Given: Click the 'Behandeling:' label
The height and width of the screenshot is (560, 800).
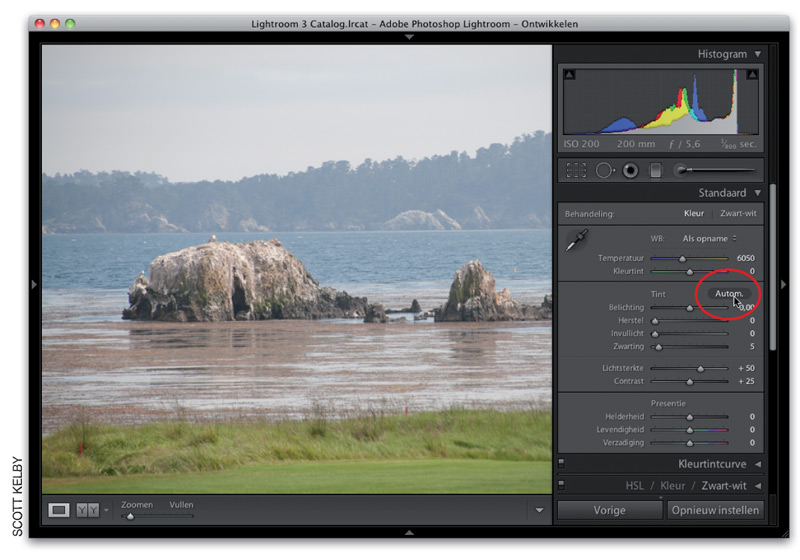Looking at the screenshot, I should point(589,214).
